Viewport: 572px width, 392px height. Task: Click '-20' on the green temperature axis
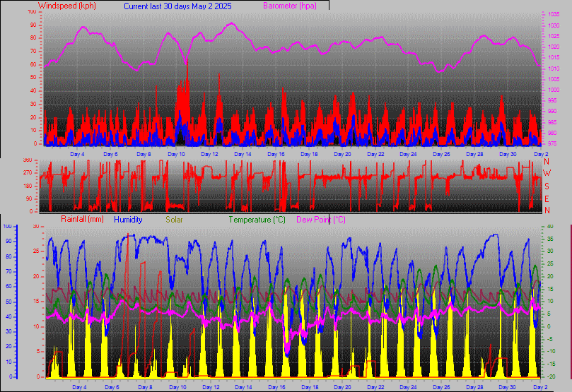[550, 376]
